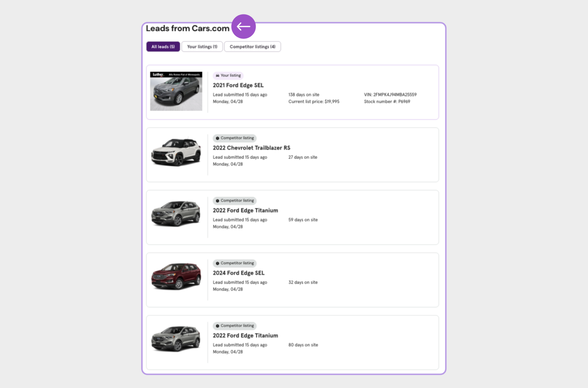Click Competitor listing label on the Trailblazer RS card

(237, 138)
